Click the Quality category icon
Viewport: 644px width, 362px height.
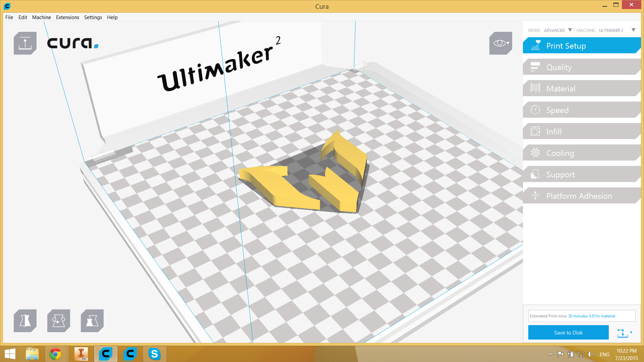pyautogui.click(x=535, y=67)
